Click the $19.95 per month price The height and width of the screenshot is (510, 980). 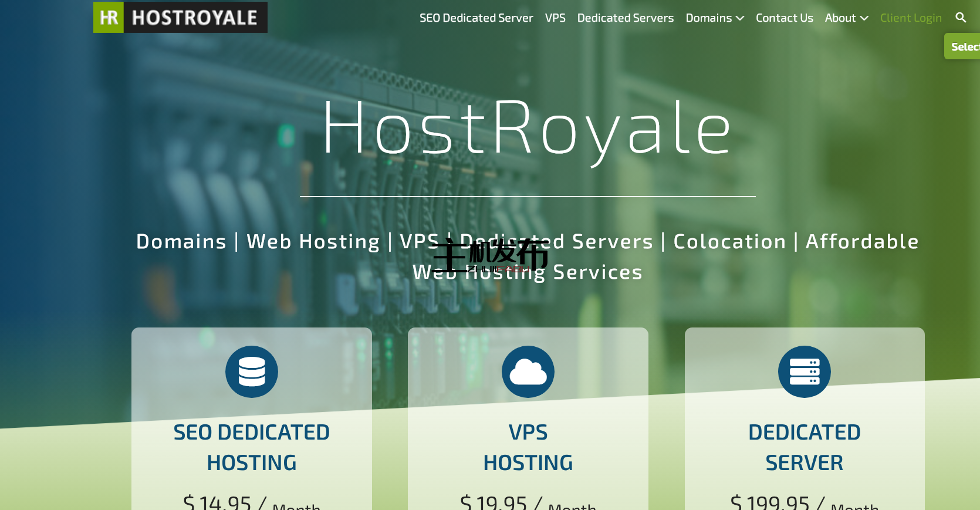pyautogui.click(x=528, y=502)
